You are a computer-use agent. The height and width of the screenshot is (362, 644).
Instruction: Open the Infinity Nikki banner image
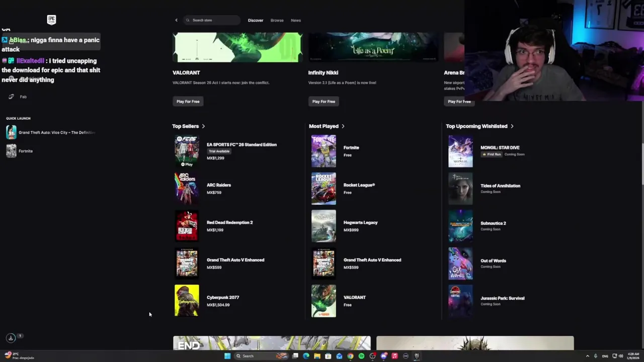373,47
